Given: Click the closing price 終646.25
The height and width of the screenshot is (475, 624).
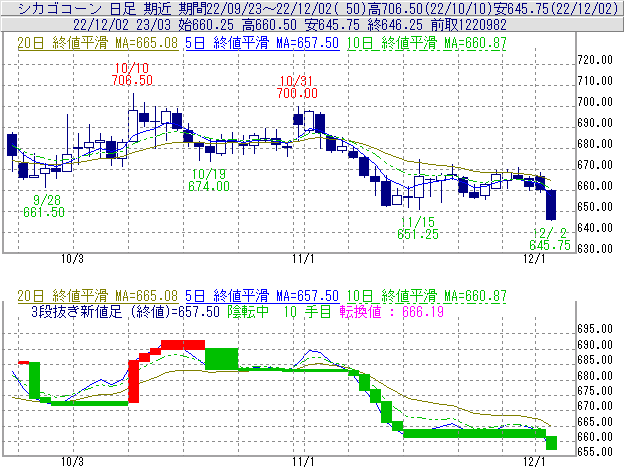Looking at the screenshot, I should (x=395, y=25).
